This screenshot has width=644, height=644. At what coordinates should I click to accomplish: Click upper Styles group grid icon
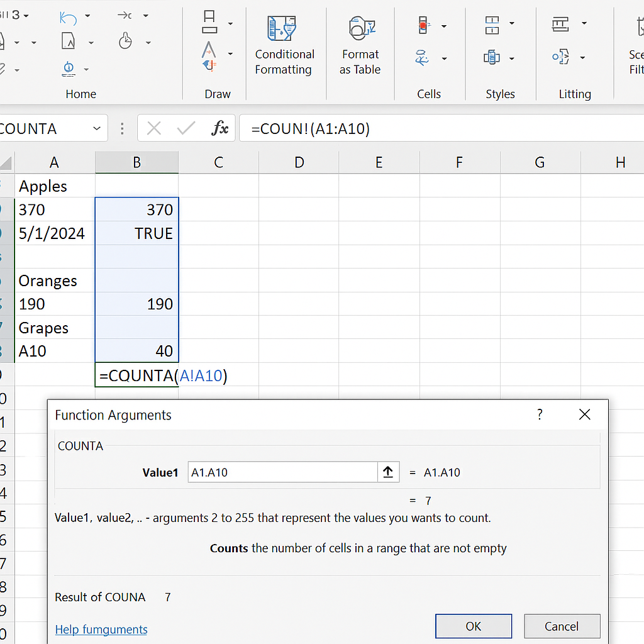click(492, 25)
